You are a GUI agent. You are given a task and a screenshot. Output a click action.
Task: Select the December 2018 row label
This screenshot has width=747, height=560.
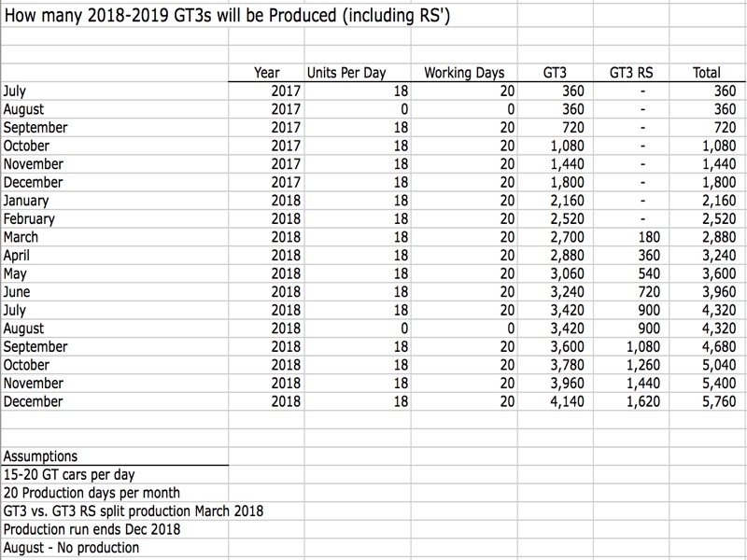[x=33, y=401]
